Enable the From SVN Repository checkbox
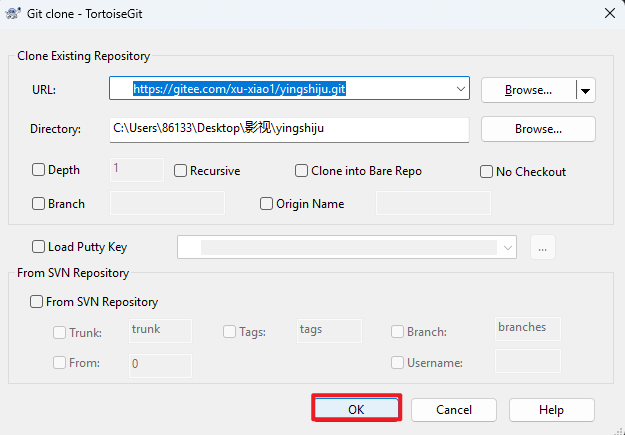The image size is (625, 435). click(36, 302)
